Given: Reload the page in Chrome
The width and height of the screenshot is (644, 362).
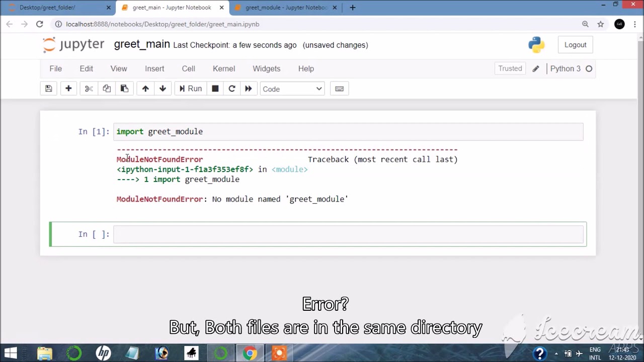Looking at the screenshot, I should click(40, 24).
